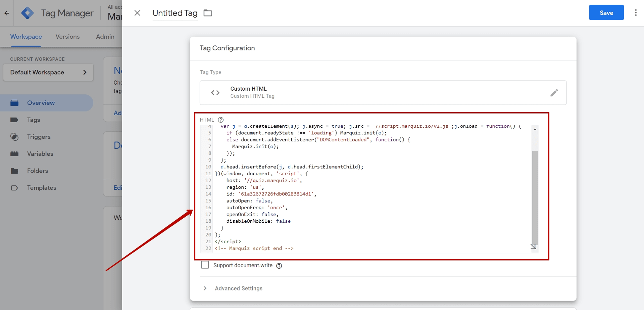Switch to the Workspace tab
This screenshot has height=310, width=644.
pyautogui.click(x=26, y=37)
